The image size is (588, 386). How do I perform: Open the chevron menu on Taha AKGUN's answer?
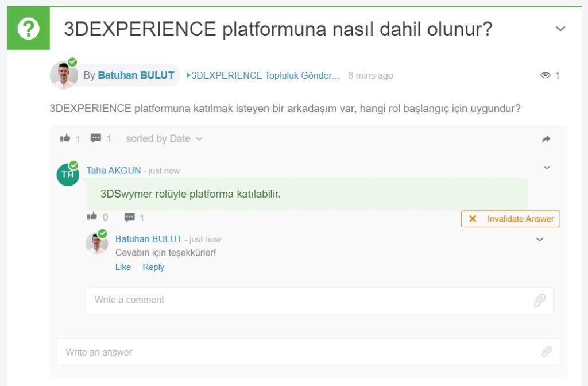point(547,168)
